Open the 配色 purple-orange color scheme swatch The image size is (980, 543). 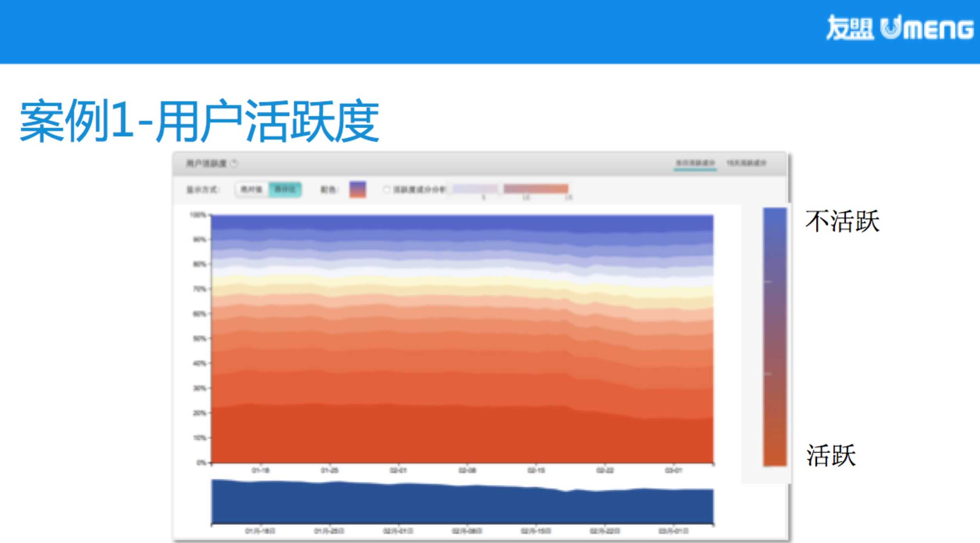point(357,190)
